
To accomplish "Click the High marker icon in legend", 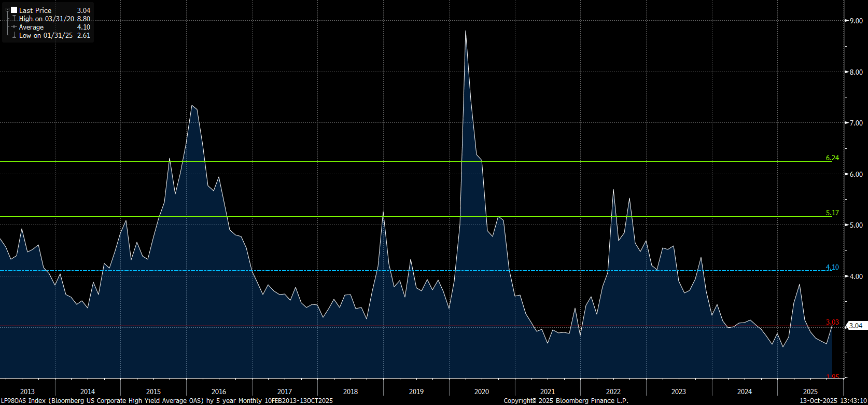I will (x=14, y=19).
